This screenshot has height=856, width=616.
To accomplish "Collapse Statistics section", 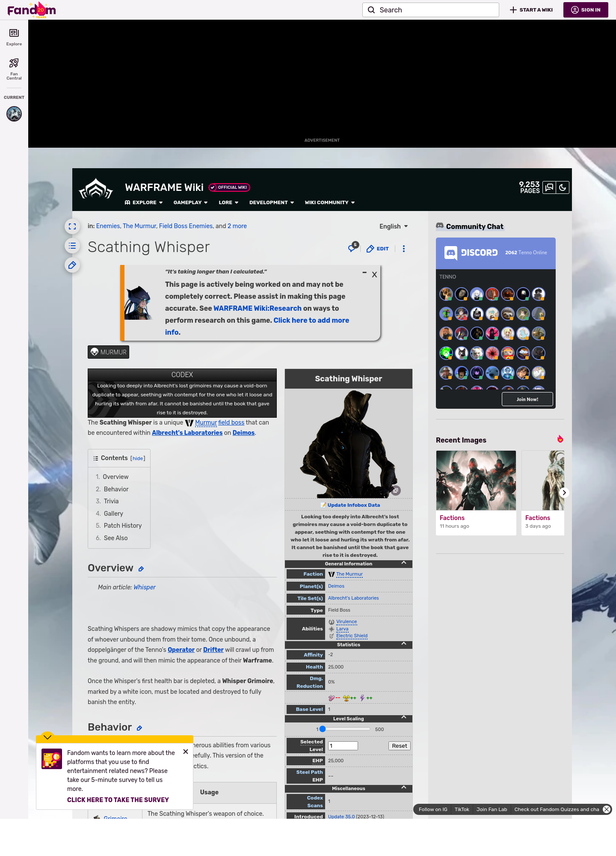I will click(x=404, y=644).
